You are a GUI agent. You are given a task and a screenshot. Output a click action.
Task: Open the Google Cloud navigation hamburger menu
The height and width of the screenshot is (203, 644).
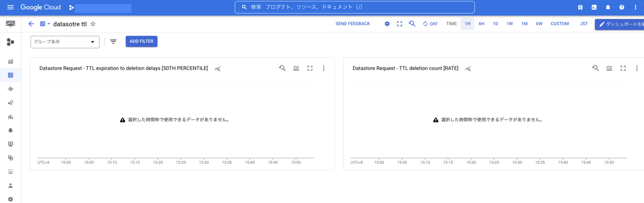[x=10, y=7]
